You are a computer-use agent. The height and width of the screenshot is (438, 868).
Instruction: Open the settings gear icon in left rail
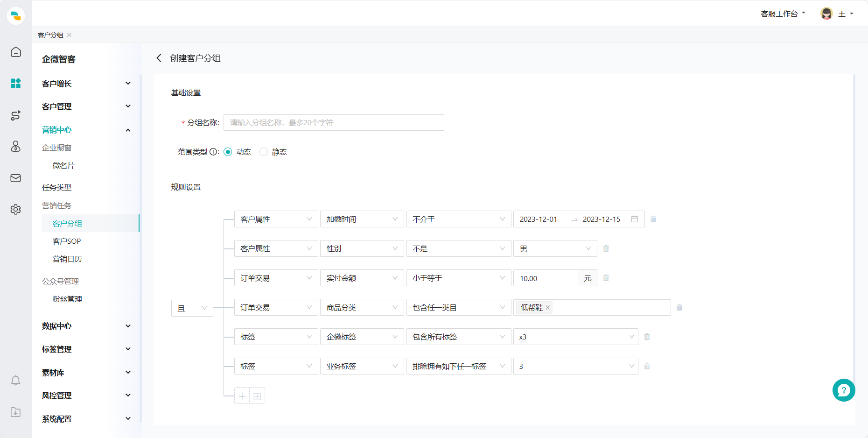[16, 209]
